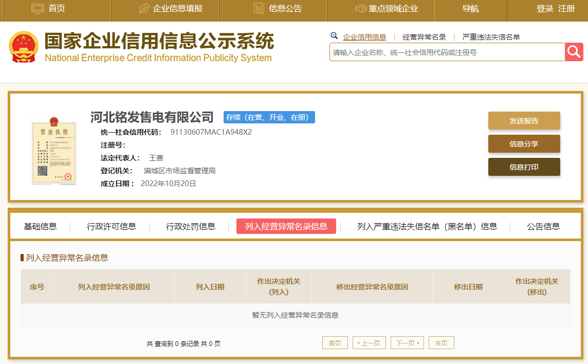Click the 序号 column header

coord(37,287)
